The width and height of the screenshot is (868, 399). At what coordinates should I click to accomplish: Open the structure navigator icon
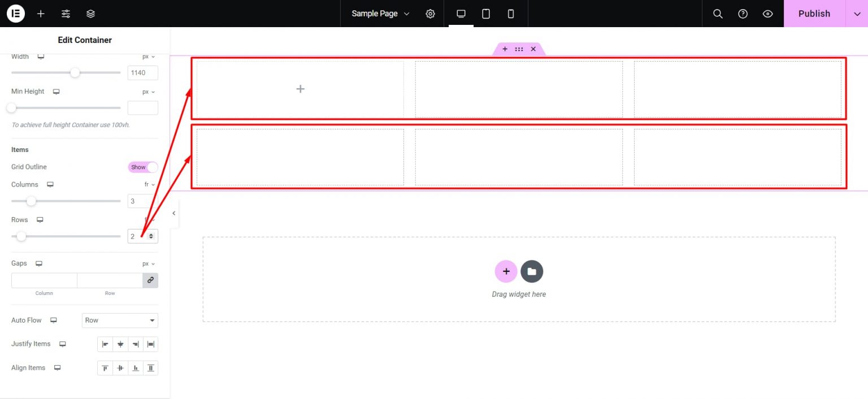(x=90, y=14)
